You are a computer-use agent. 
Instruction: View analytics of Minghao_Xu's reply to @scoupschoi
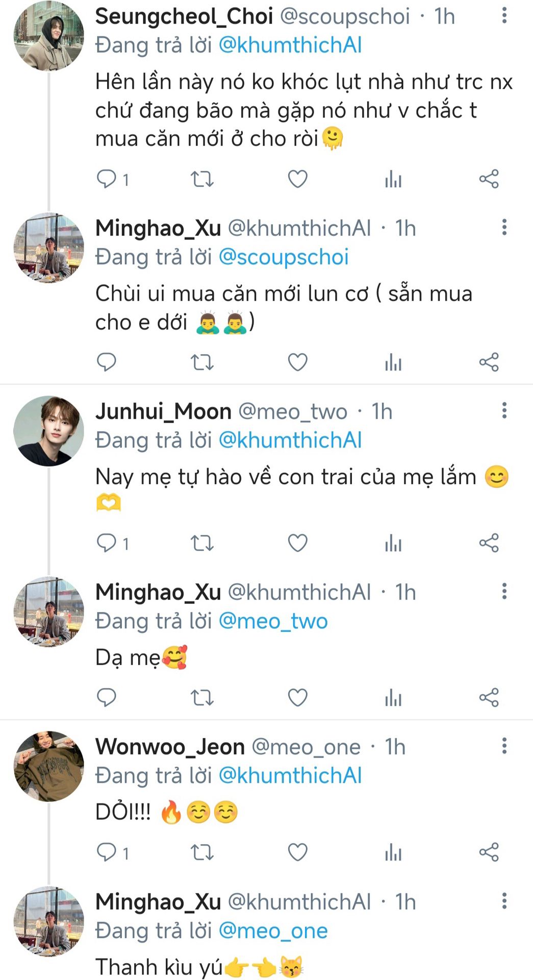click(393, 362)
